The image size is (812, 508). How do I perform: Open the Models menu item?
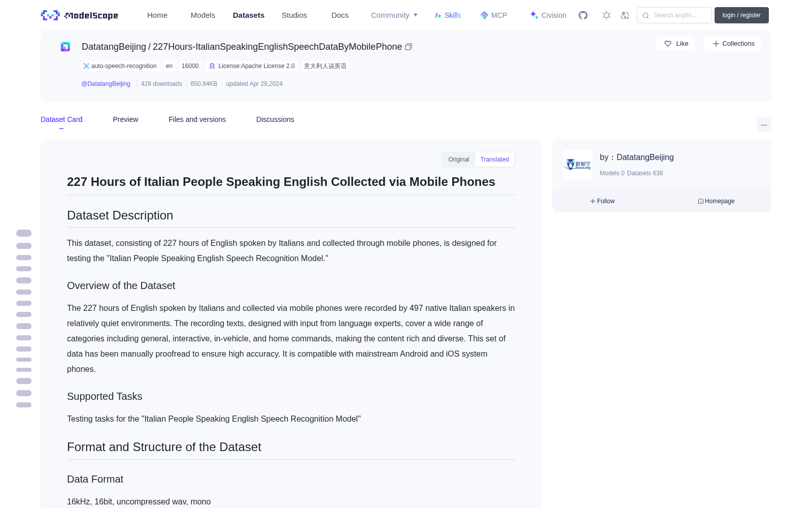(x=203, y=15)
